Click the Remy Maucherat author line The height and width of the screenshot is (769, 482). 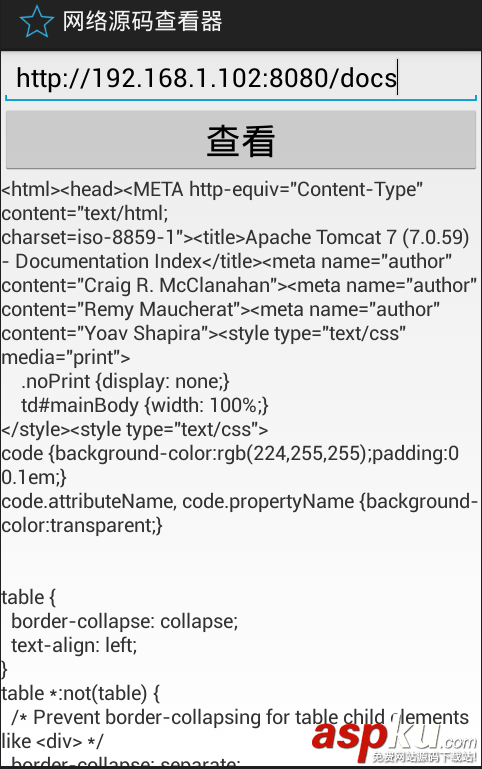(220, 309)
